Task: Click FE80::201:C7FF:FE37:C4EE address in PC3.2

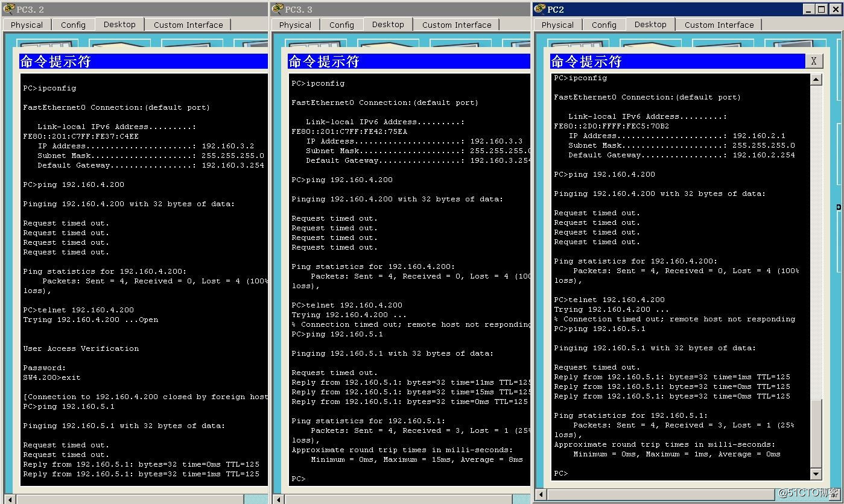Action: (81, 136)
